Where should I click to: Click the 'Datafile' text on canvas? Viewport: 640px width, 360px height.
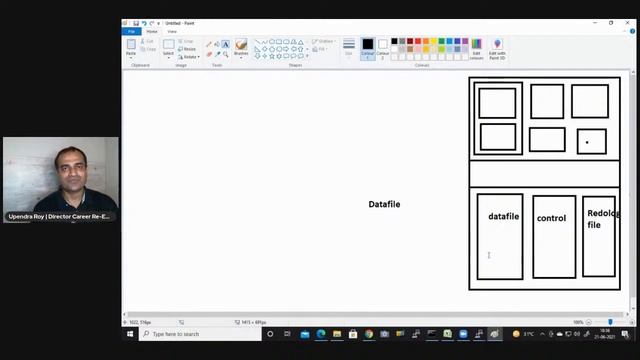[384, 204]
